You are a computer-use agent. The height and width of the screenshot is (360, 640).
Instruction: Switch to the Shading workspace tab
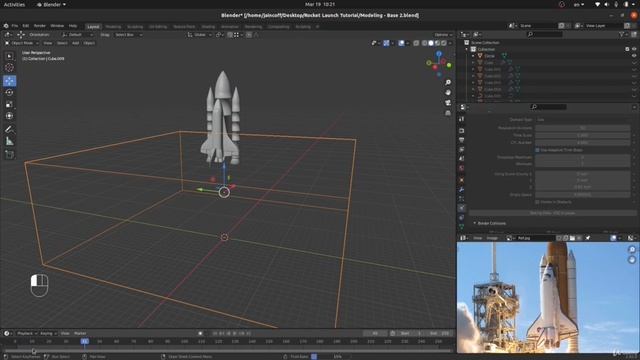208,27
